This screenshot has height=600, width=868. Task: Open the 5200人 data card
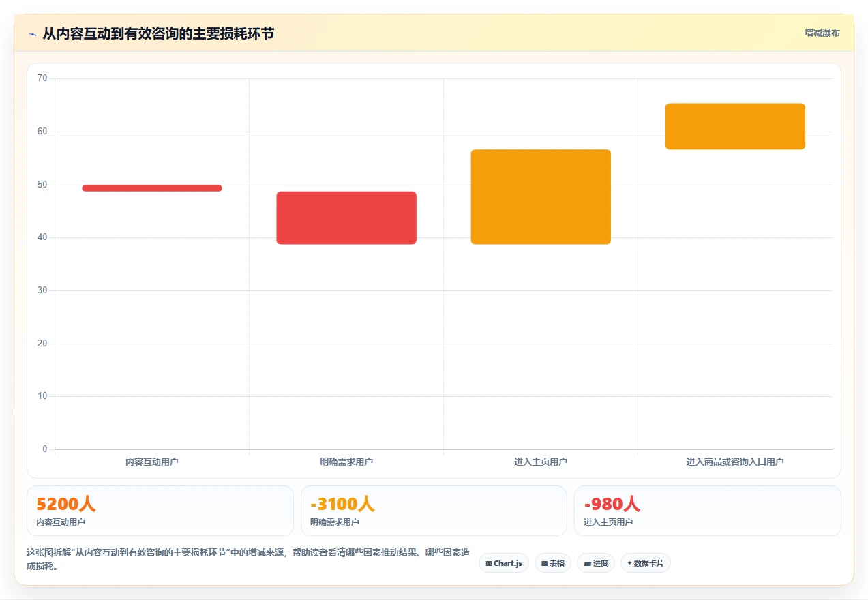pos(160,511)
